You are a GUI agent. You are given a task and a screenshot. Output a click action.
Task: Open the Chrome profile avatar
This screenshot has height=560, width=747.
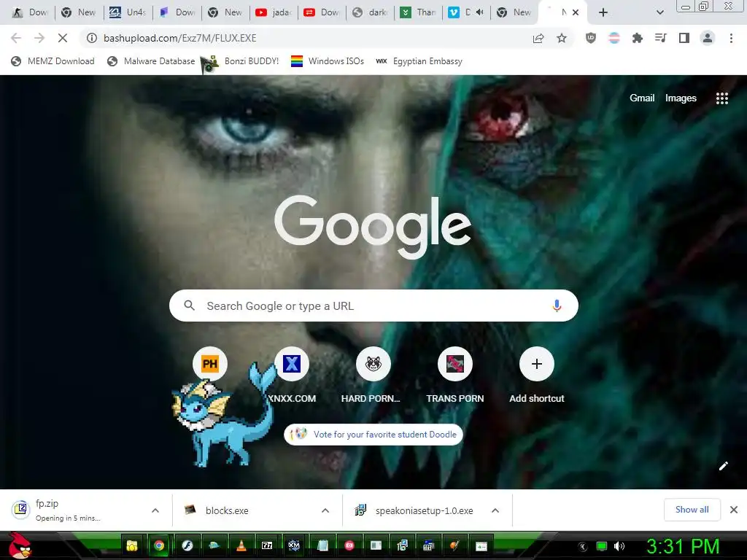(x=708, y=38)
